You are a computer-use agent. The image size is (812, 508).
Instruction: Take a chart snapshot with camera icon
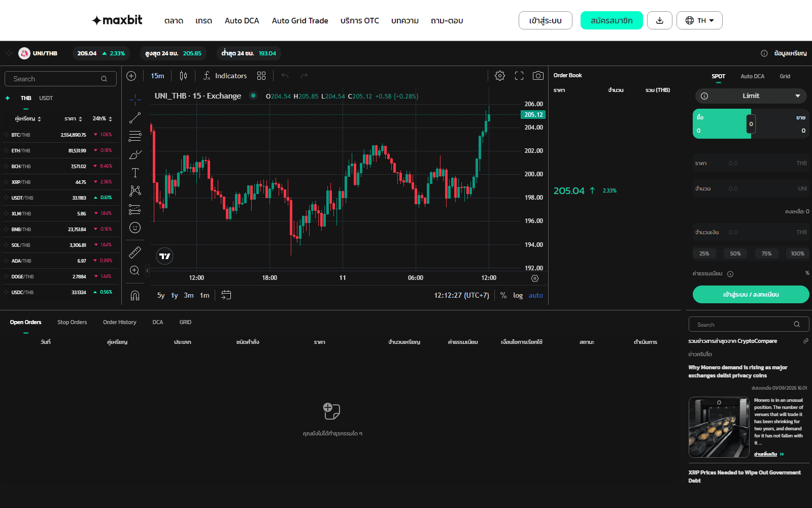pyautogui.click(x=538, y=76)
